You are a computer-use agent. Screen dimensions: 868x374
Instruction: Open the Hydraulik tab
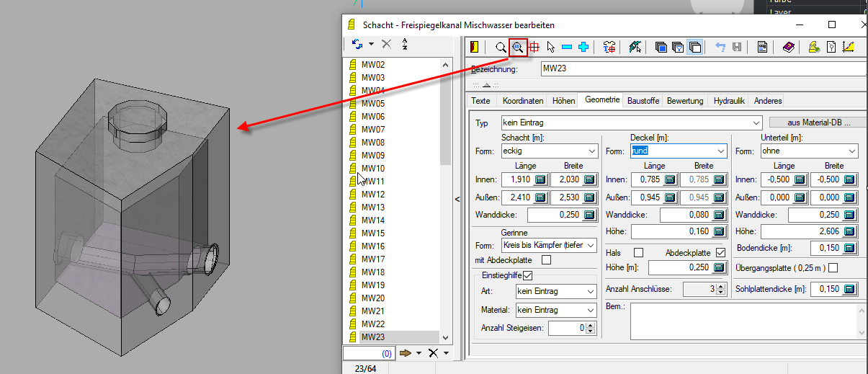[x=729, y=101]
